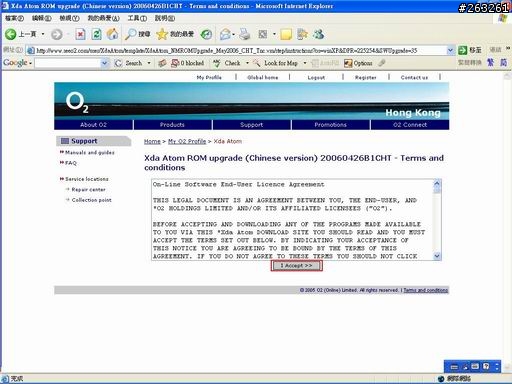
Task: Click the Contact us link
Action: [414, 77]
